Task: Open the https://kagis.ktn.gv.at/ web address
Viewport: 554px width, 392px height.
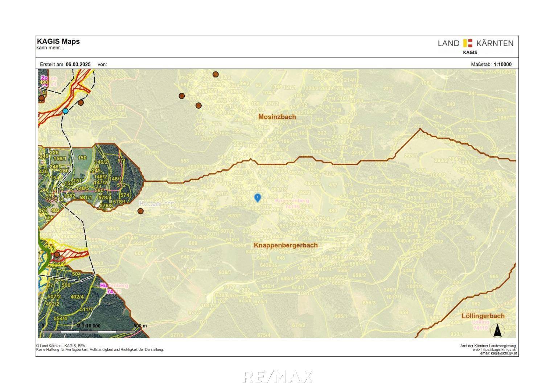Action: coord(499,350)
